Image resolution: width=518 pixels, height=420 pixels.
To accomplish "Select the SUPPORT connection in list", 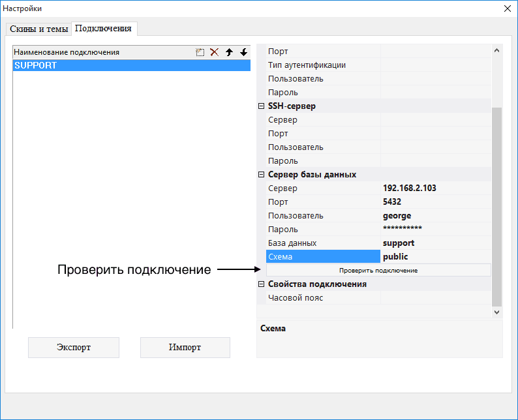I will click(130, 66).
